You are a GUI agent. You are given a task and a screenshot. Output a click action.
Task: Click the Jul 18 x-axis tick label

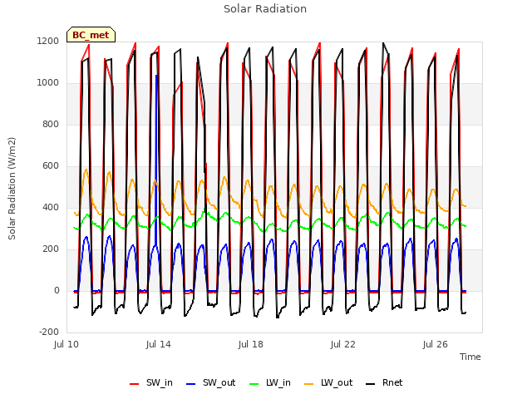(x=251, y=344)
